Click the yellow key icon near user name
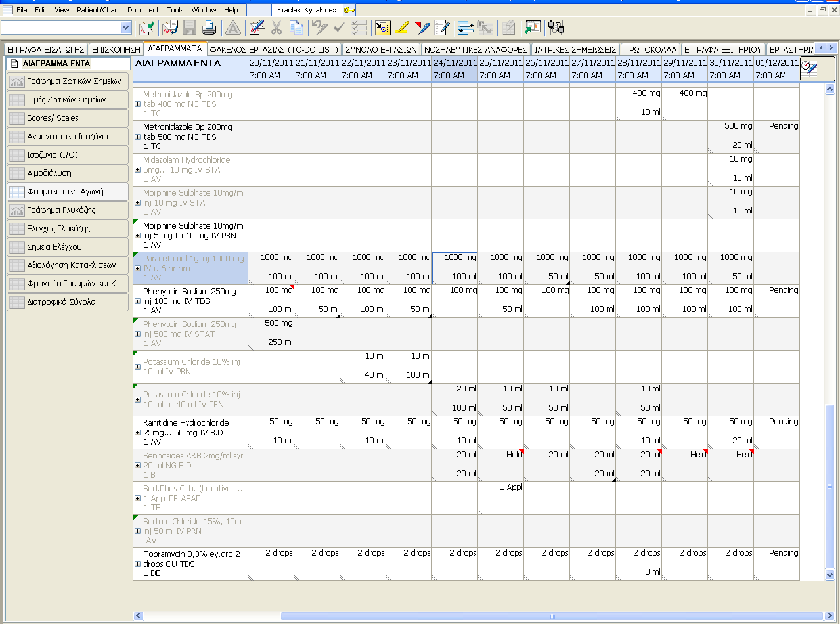 (349, 10)
